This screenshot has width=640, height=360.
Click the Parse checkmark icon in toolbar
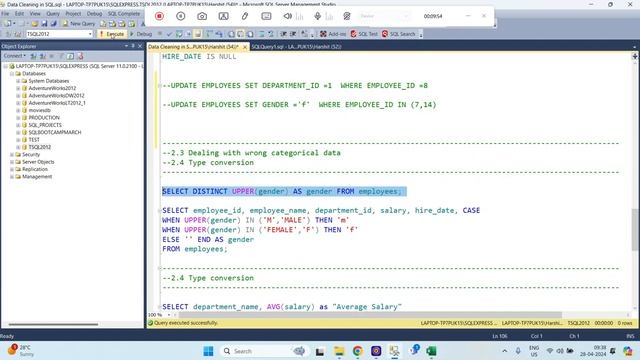(169, 34)
